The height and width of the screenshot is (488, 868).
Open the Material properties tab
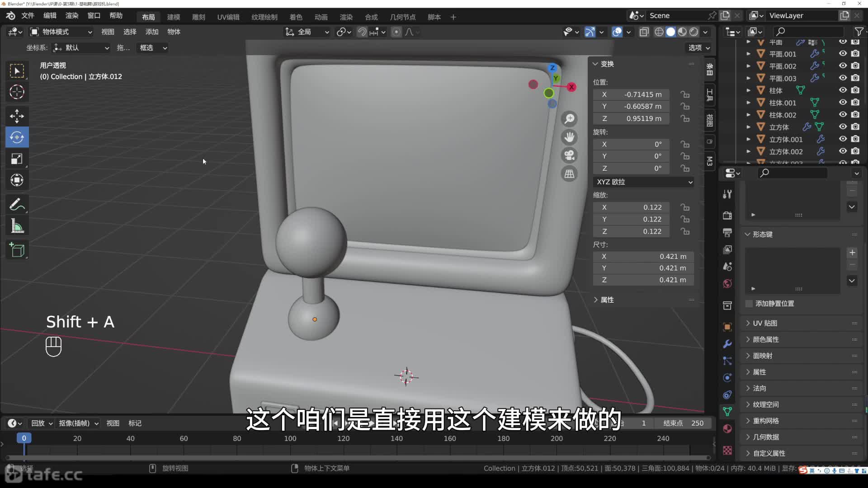click(727, 429)
